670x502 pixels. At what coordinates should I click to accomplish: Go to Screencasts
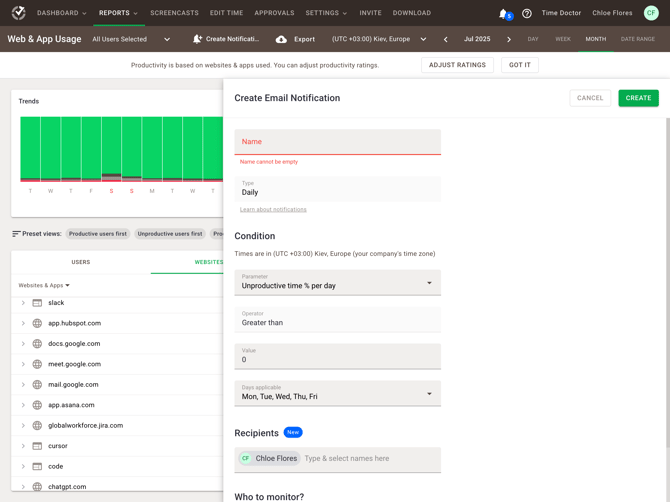174,13
